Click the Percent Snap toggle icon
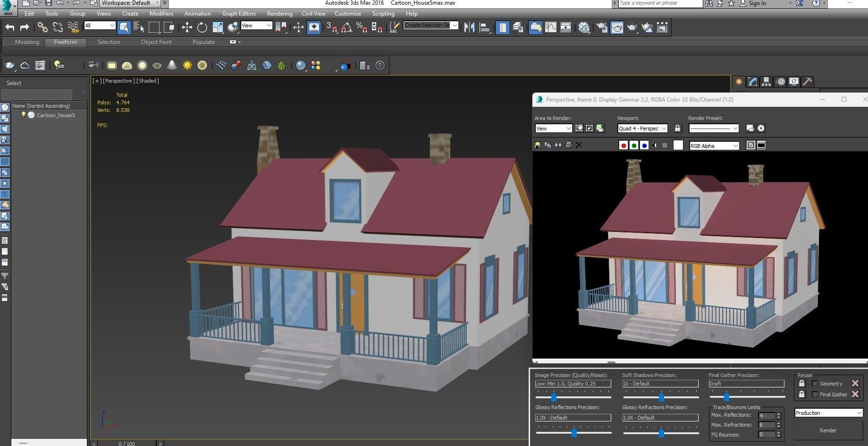 pyautogui.click(x=362, y=27)
